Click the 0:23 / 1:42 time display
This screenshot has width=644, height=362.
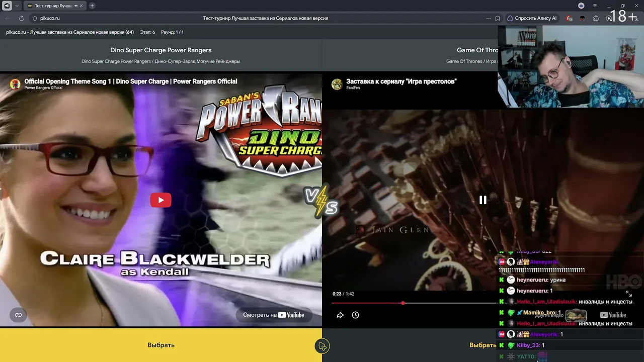point(343,294)
